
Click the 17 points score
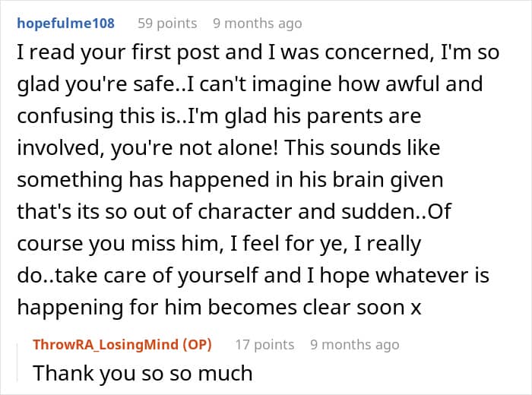264,344
